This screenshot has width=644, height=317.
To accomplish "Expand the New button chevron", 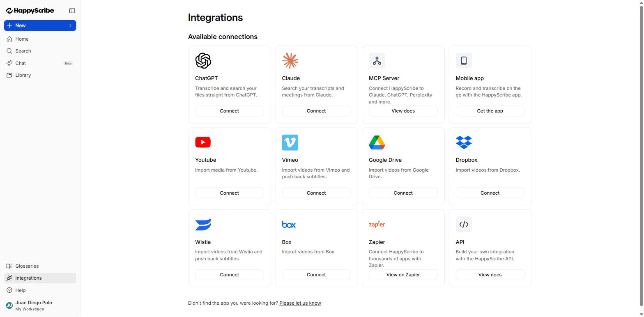I will [x=70, y=25].
